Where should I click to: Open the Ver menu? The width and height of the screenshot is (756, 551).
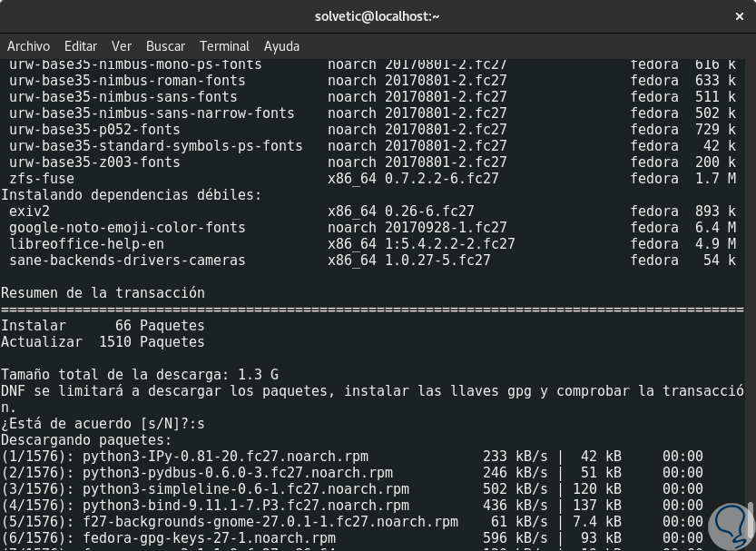[122, 46]
